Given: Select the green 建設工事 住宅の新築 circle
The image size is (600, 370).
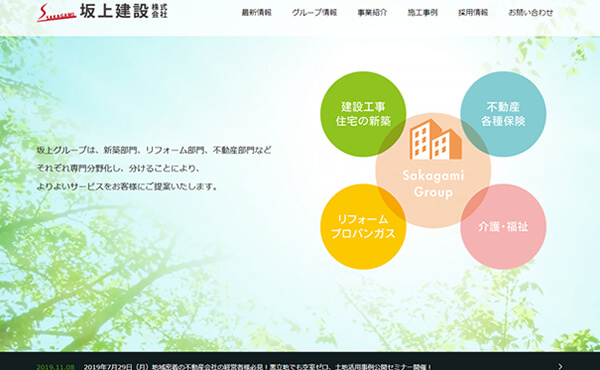Looking at the screenshot, I should [363, 114].
